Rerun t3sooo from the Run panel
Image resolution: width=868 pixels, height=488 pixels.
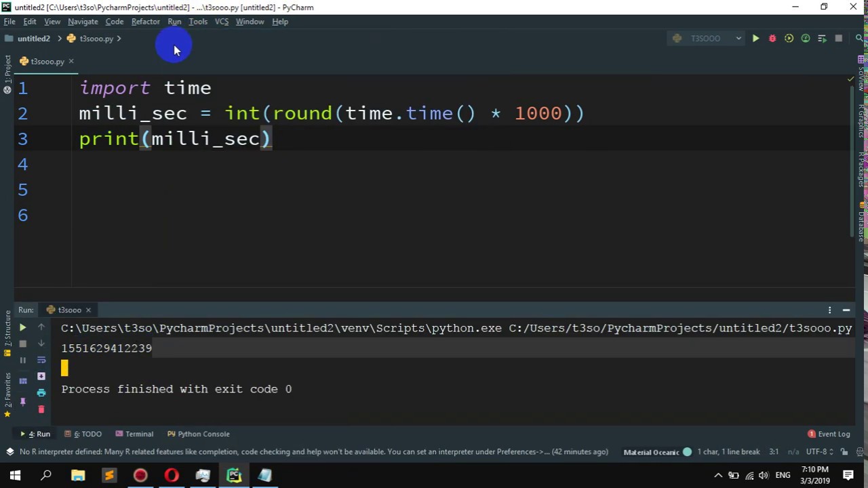pyautogui.click(x=22, y=328)
